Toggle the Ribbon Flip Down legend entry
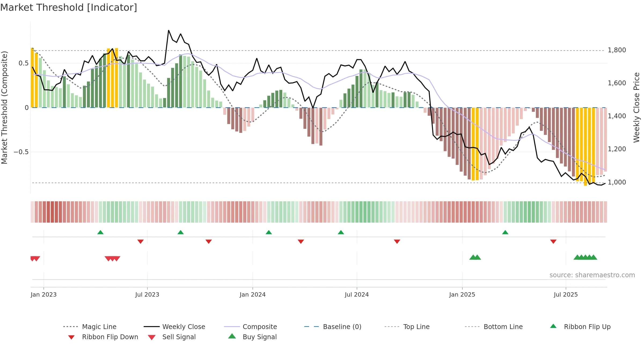The image size is (644, 362). pyautogui.click(x=103, y=337)
